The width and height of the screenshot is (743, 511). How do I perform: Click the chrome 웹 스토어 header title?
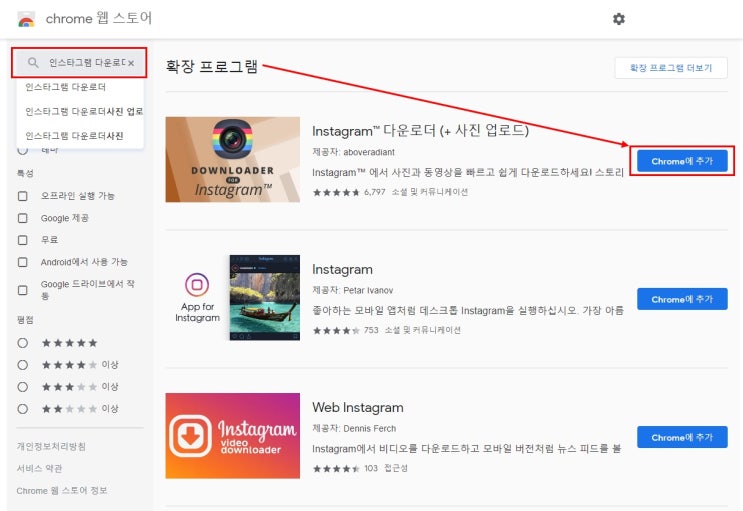click(99, 18)
